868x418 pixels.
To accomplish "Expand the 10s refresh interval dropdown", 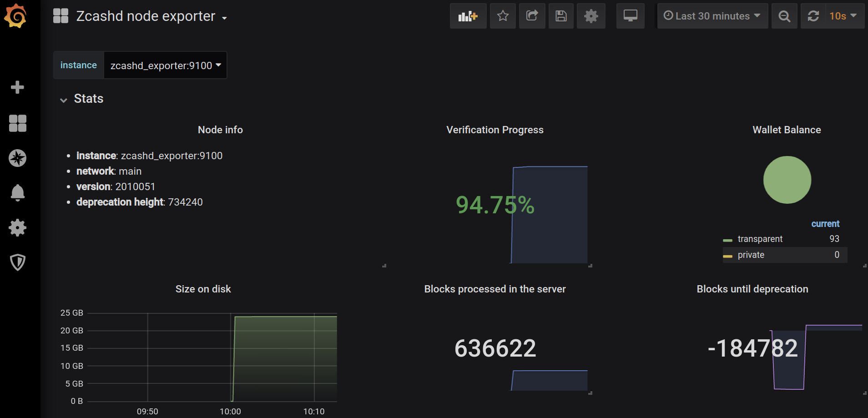I will tap(844, 16).
